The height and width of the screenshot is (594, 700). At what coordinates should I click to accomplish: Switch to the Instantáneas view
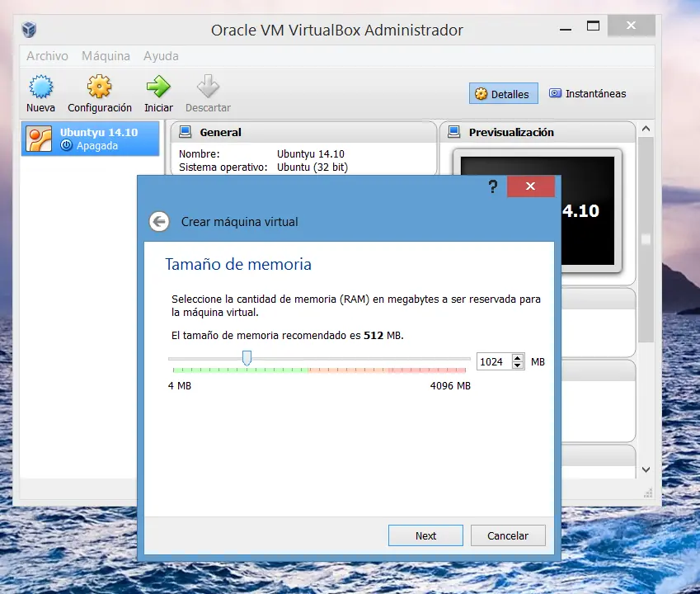coord(588,94)
